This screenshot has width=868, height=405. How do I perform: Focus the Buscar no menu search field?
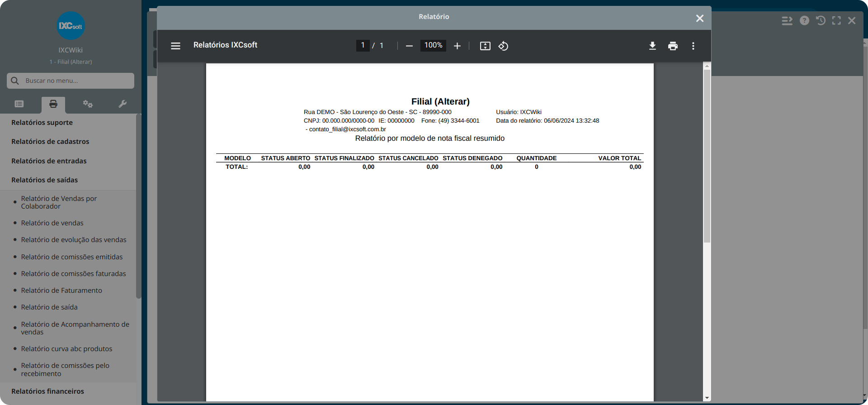pyautogui.click(x=71, y=81)
